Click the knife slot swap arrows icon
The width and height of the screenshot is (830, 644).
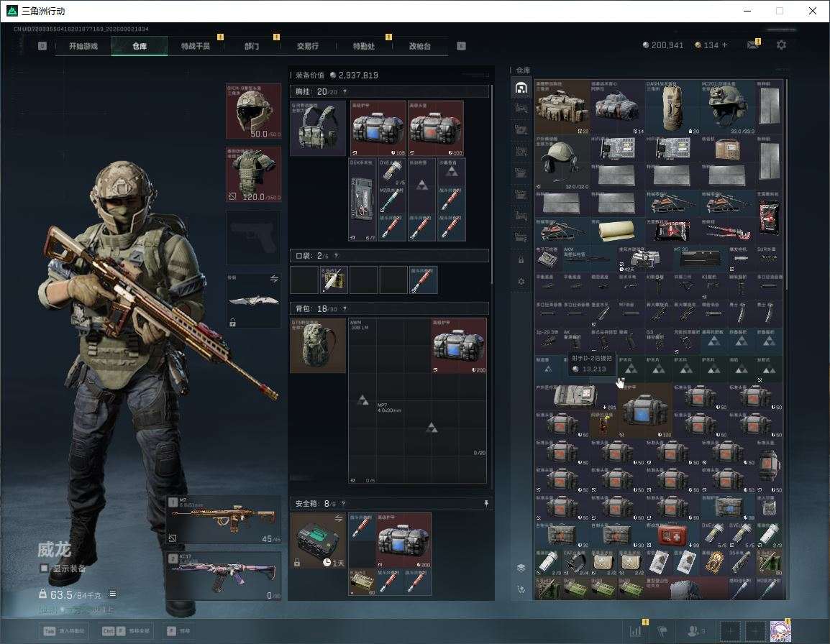coord(274,279)
